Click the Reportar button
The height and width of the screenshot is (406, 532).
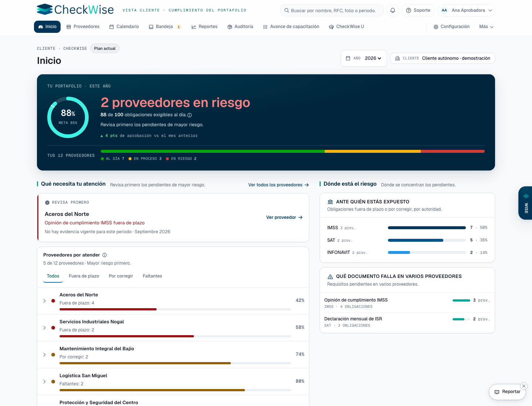point(507,392)
